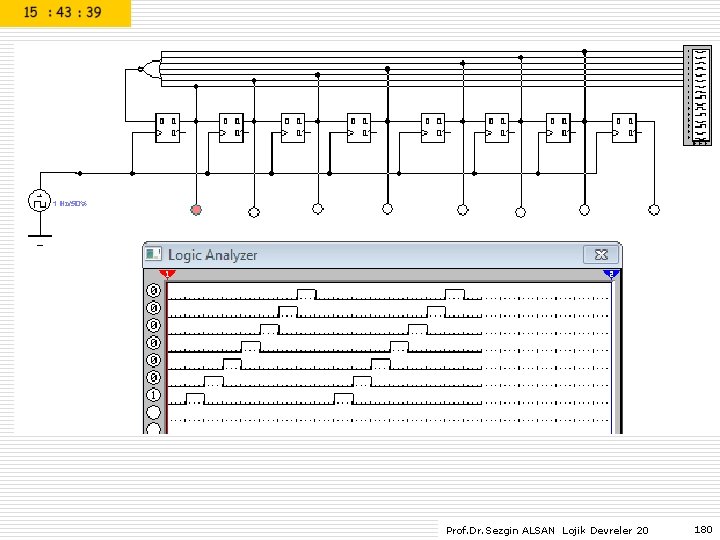Click the 15 : 43 : 39 time display
Image resolution: width=720 pixels, height=540 pixels.
pos(62,12)
